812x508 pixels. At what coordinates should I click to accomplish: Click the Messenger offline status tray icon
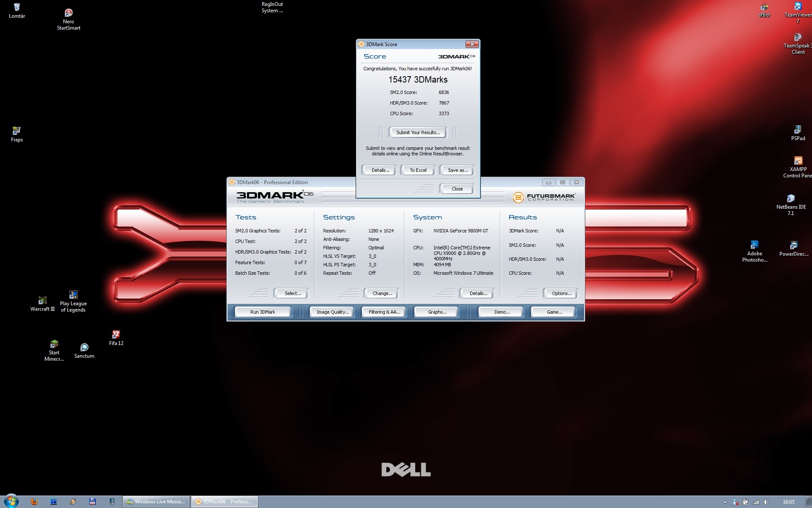point(735,502)
